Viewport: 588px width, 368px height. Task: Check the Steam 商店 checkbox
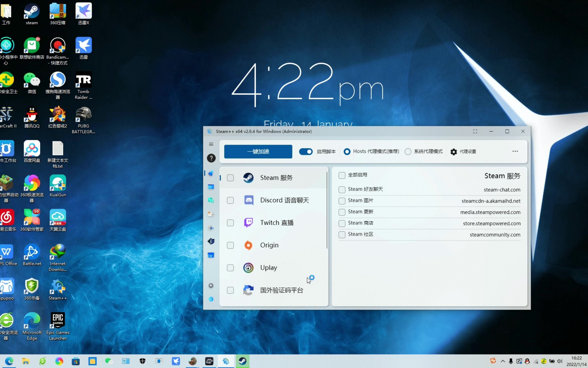coord(342,223)
